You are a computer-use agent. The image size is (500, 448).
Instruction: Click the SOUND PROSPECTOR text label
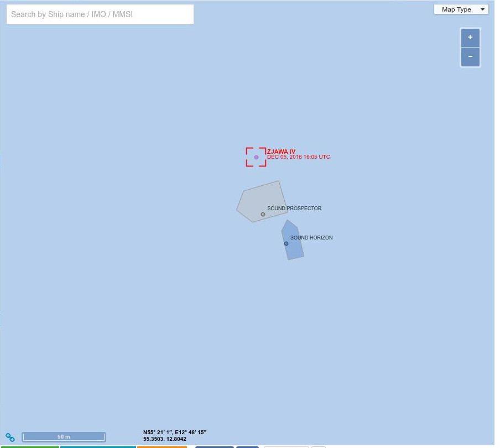(294, 208)
